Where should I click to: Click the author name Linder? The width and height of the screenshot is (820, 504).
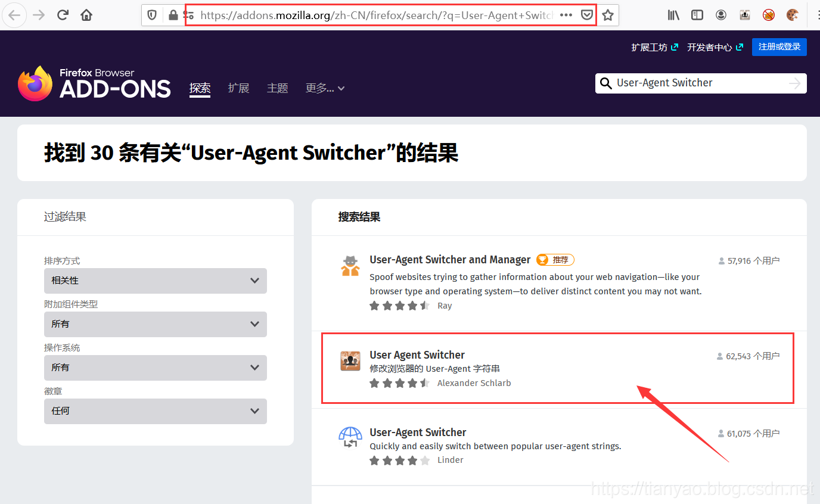tap(451, 460)
